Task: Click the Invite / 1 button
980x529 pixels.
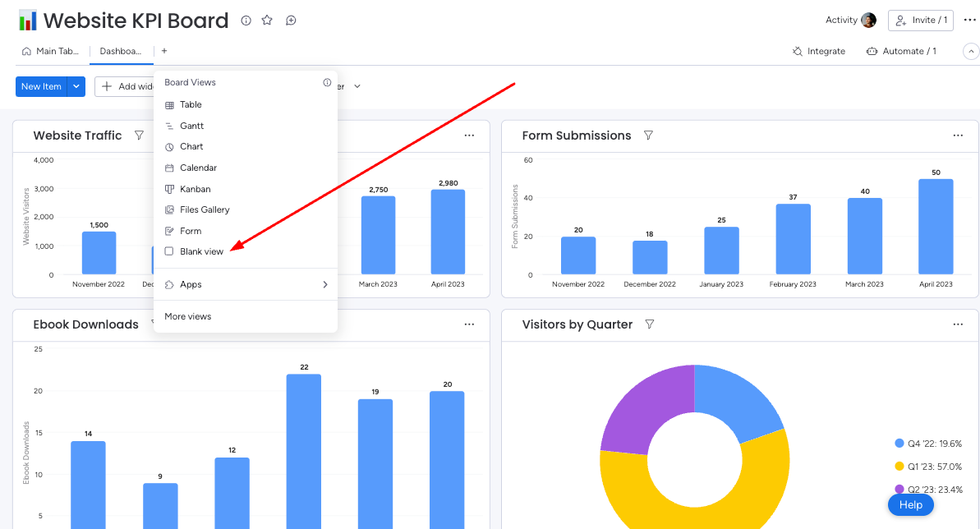Action: click(x=921, y=20)
